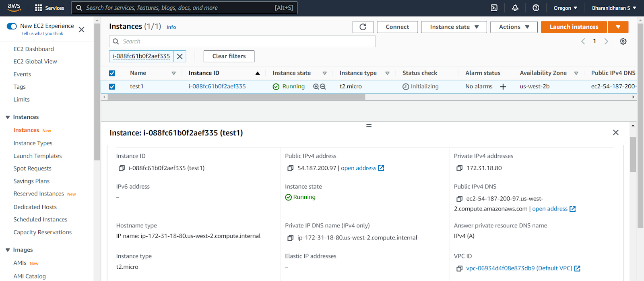Grab the details panel resize handle
Image resolution: width=644 pixels, height=281 pixels.
[x=369, y=125]
